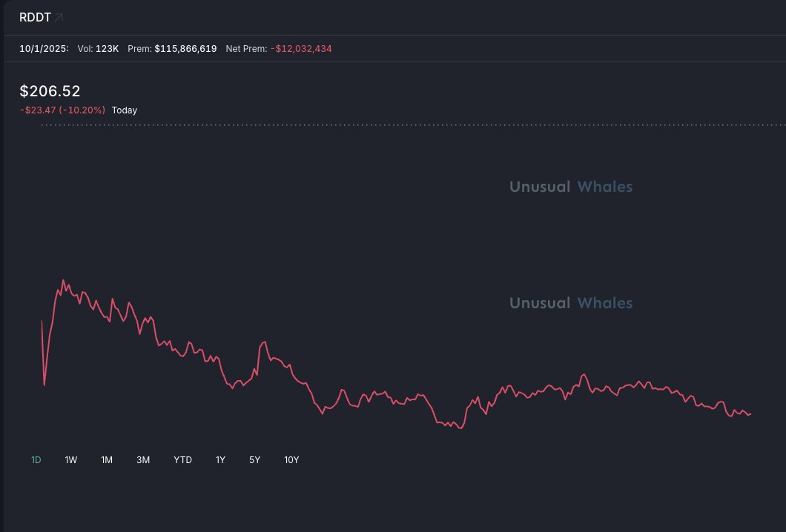Viewport: 786px width, 532px height.
Task: Switch chart to 1W range
Action: (71, 460)
